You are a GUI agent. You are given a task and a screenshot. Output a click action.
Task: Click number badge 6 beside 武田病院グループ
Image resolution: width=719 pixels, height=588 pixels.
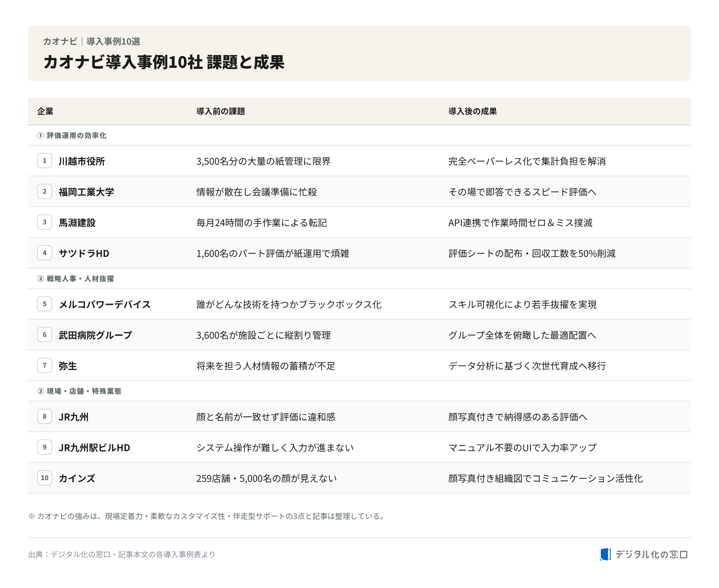[x=44, y=335]
